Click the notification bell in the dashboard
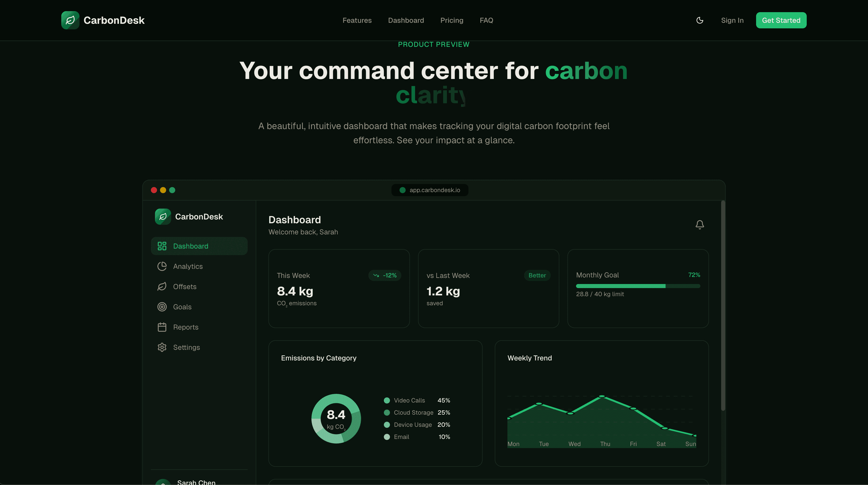This screenshot has height=485, width=868. click(700, 224)
